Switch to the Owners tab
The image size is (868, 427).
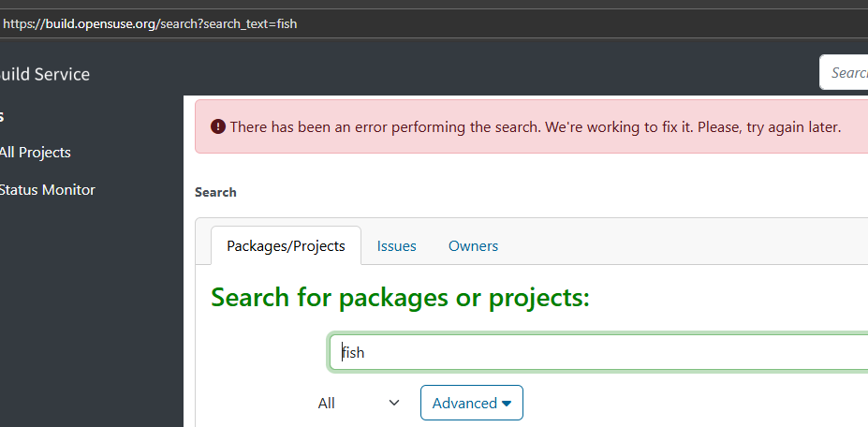pyautogui.click(x=473, y=245)
